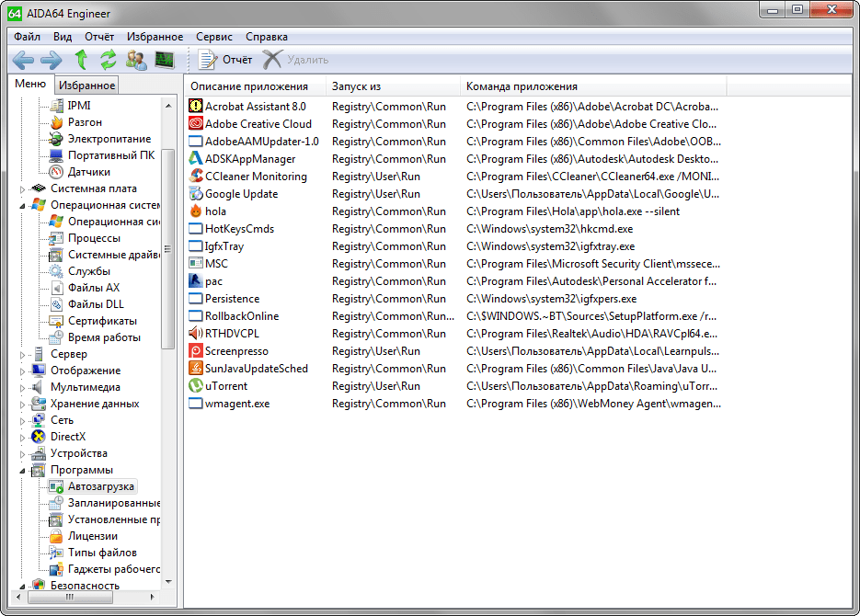Select Файлы AX tree item
The height and width of the screenshot is (616, 860).
click(x=94, y=288)
